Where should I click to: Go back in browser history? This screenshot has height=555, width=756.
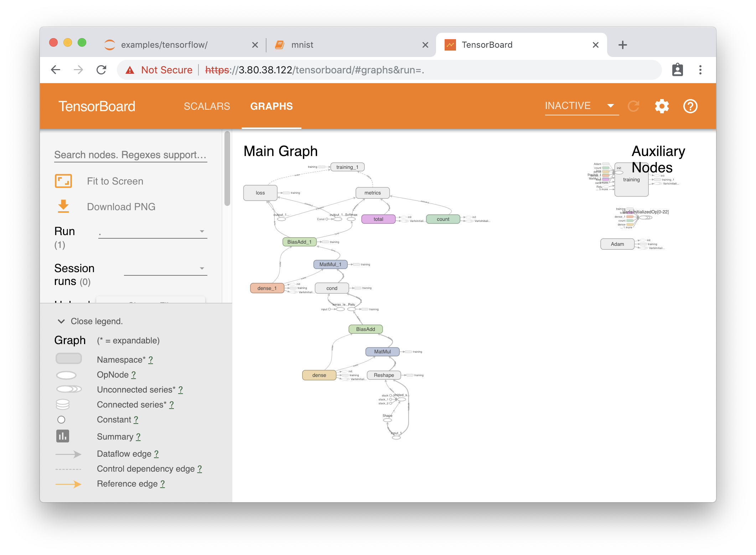coord(56,70)
